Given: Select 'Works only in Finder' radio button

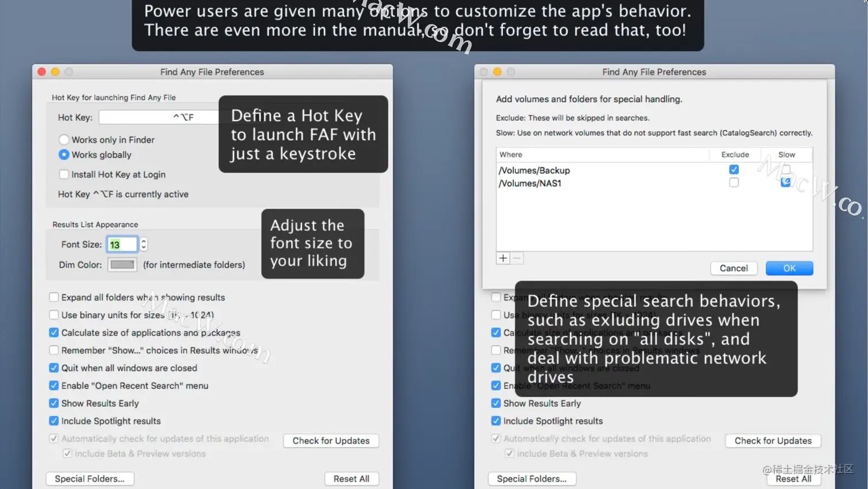Looking at the screenshot, I should click(64, 140).
